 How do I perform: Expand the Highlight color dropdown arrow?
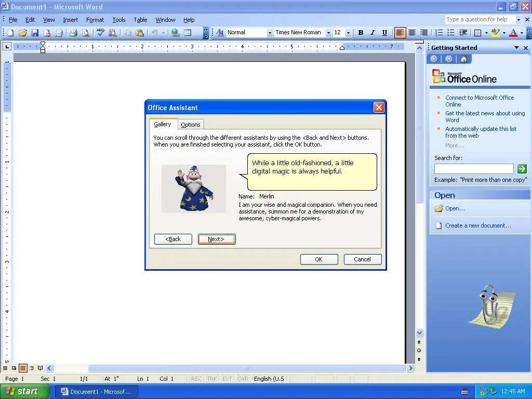click(x=504, y=33)
